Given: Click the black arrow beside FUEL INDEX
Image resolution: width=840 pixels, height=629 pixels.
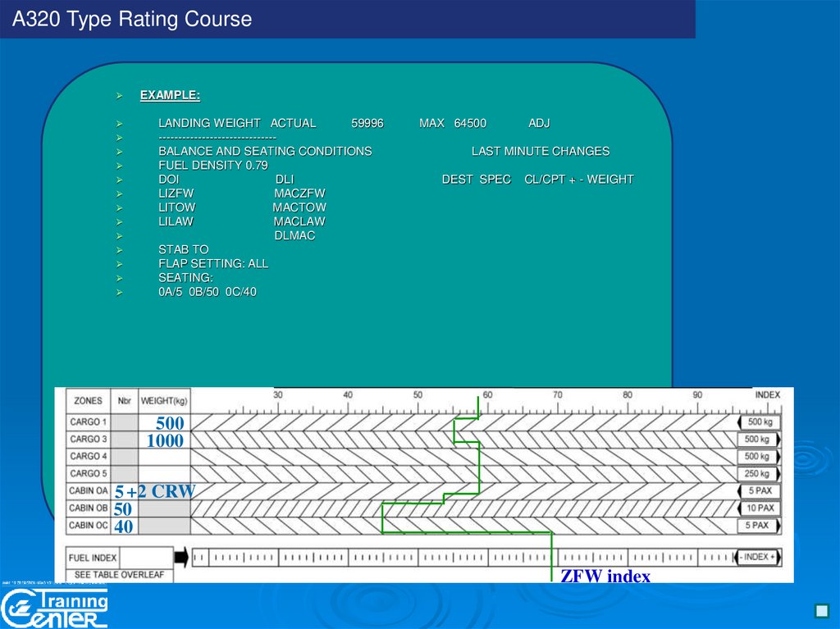Looking at the screenshot, I should (181, 557).
